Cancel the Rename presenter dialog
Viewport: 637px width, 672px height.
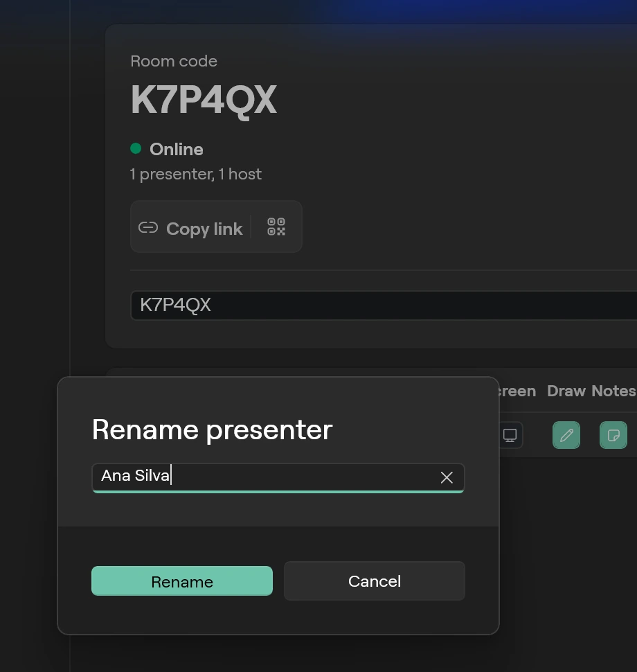pyautogui.click(x=375, y=581)
